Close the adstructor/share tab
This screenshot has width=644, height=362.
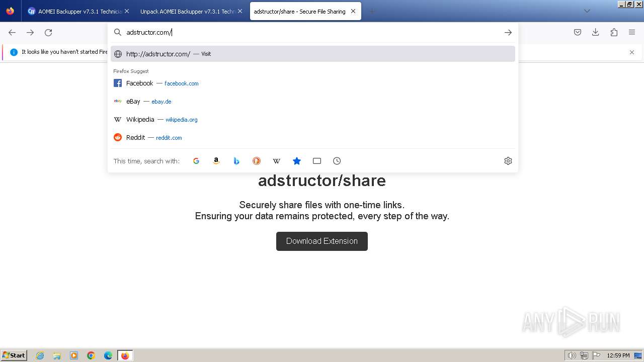(353, 11)
